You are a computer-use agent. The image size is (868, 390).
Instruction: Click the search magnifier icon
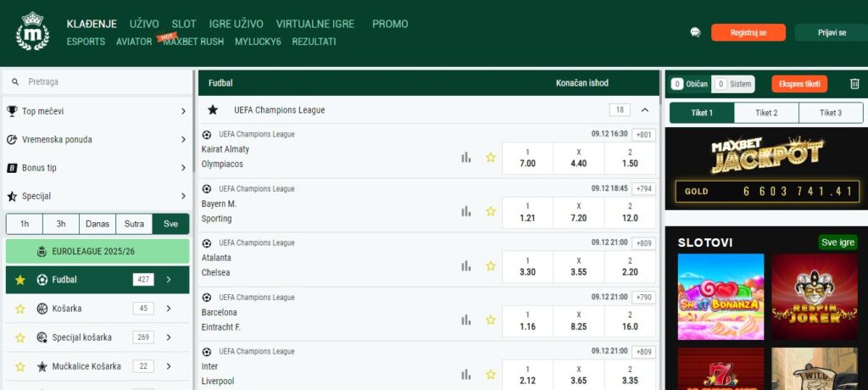[15, 82]
